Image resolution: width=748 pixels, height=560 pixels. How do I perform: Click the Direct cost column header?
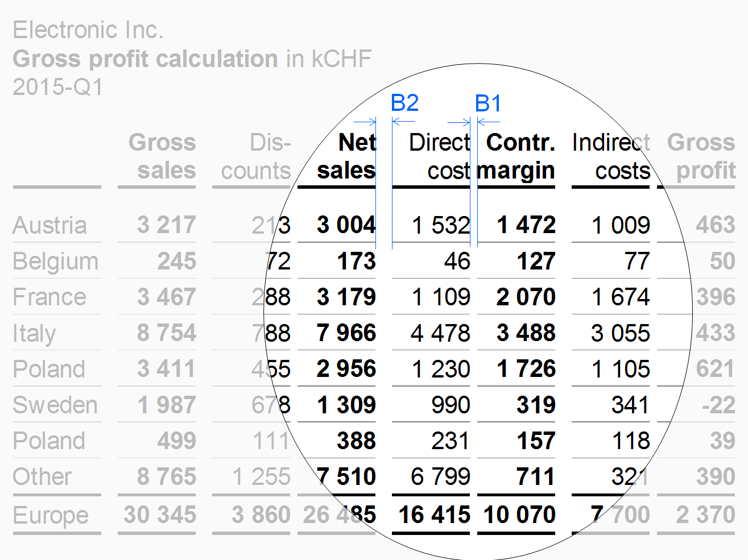coord(440,156)
